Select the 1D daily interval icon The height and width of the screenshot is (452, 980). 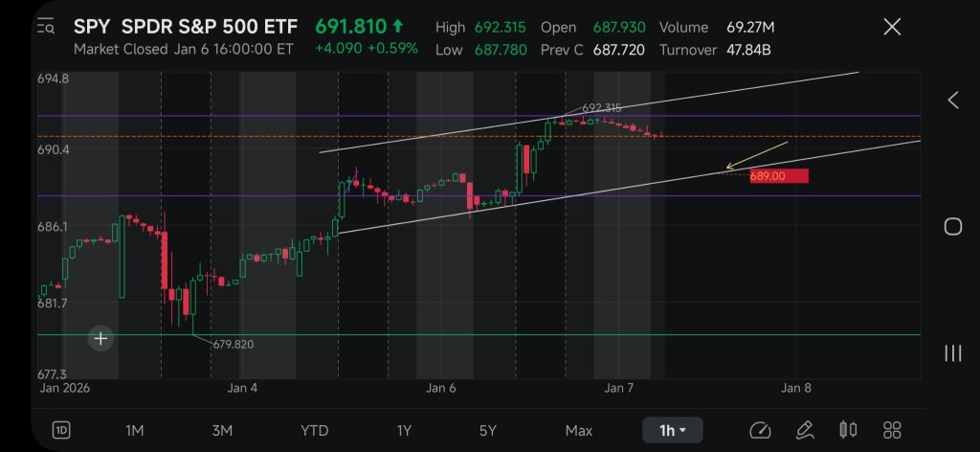point(61,430)
